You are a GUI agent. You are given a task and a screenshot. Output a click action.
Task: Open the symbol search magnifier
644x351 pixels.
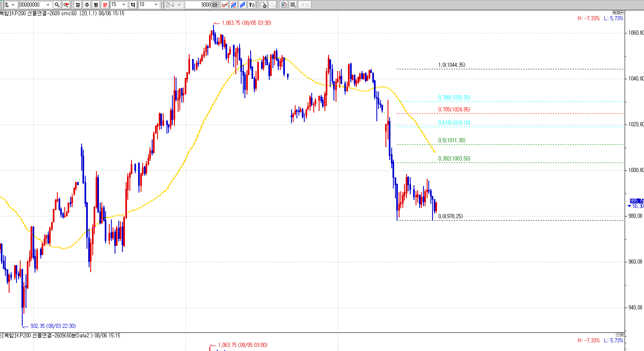tap(57, 5)
